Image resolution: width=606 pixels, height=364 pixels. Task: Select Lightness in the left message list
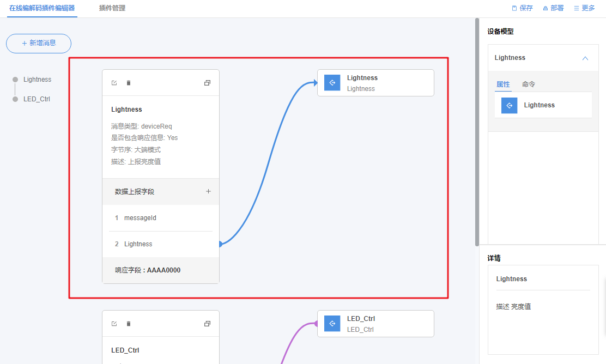[x=37, y=80]
